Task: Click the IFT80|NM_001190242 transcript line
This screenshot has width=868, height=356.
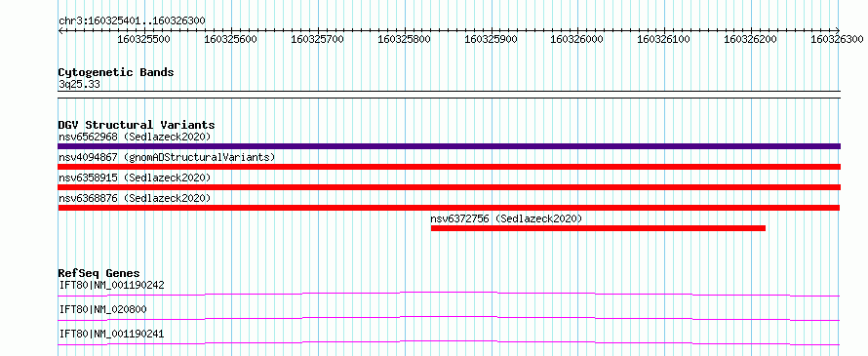Action: [449, 294]
